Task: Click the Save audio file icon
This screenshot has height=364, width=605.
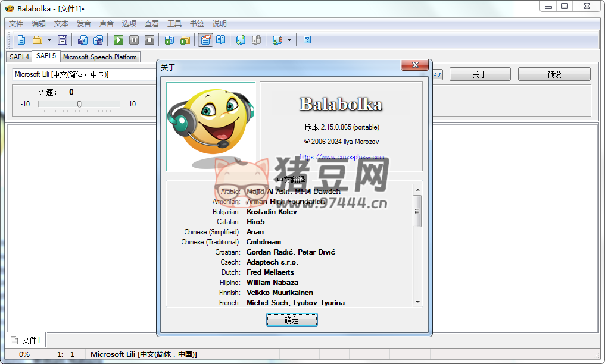Action: coord(83,40)
